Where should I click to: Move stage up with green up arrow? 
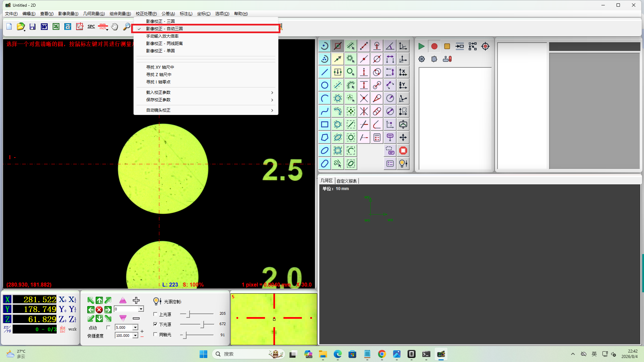click(x=99, y=300)
